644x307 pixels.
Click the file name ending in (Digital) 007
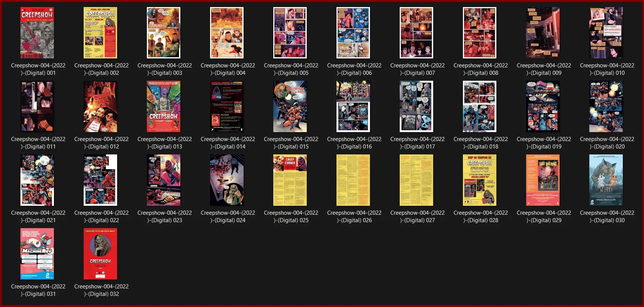click(x=418, y=69)
